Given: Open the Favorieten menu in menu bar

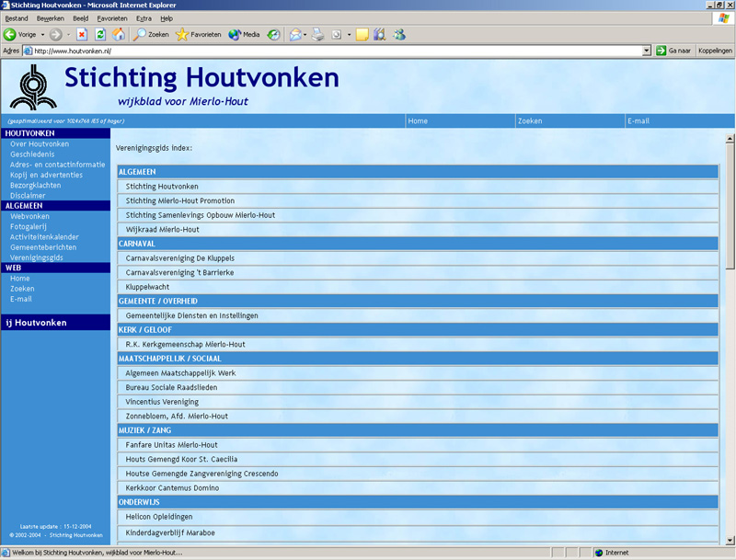Looking at the screenshot, I should pyautogui.click(x=112, y=18).
